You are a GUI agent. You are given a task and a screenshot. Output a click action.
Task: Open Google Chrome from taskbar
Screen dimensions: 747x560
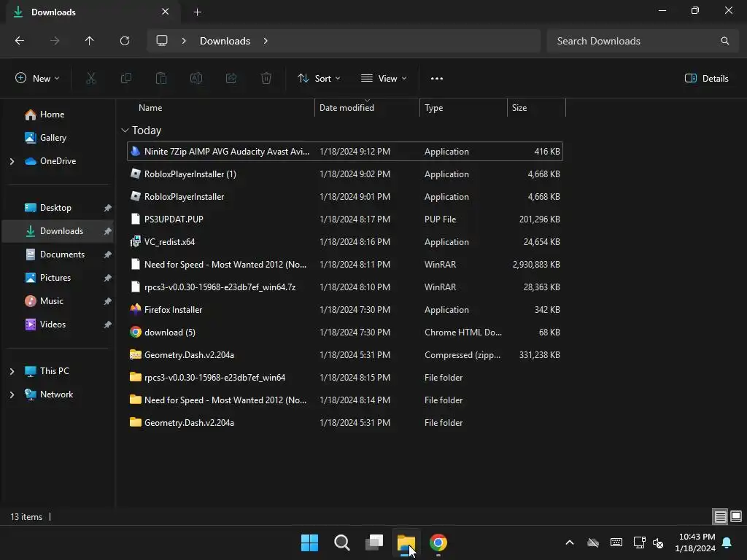(438, 542)
